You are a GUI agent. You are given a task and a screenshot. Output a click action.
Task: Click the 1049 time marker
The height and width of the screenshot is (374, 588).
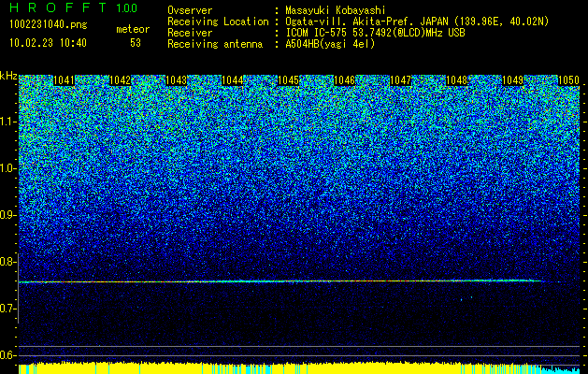[512, 80]
